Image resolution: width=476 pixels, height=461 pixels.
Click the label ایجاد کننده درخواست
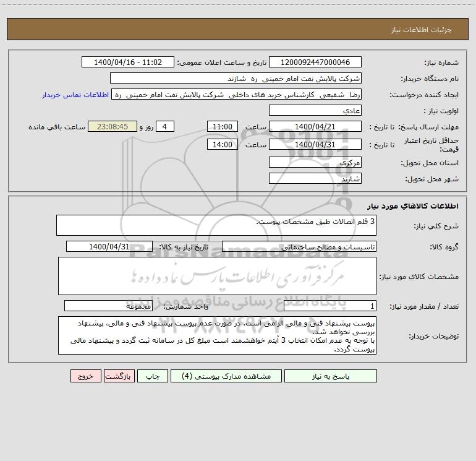click(x=424, y=95)
